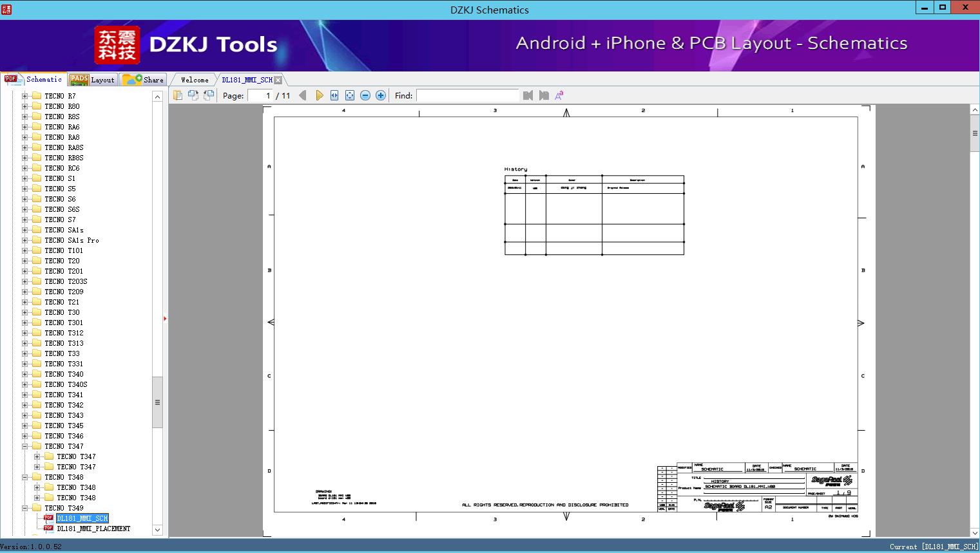Close the DL181_MMI_SCH tab
980x553 pixels.
[x=278, y=80]
